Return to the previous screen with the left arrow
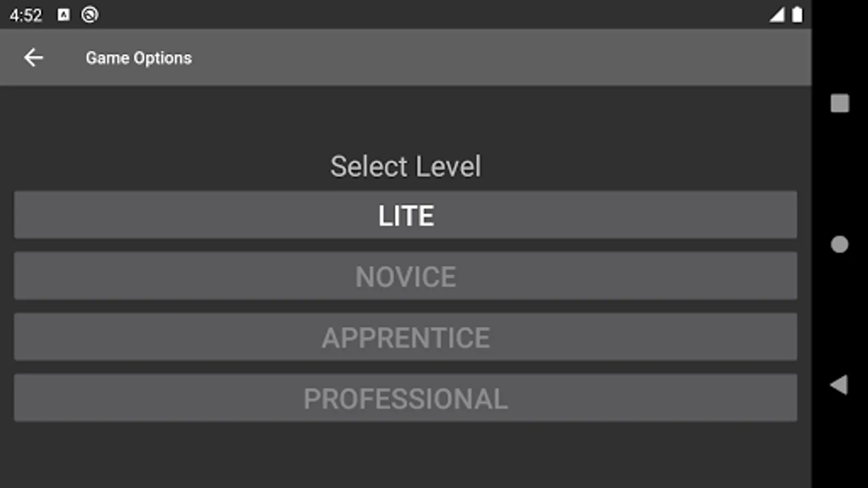Image resolution: width=868 pixels, height=488 pixels. click(x=33, y=57)
